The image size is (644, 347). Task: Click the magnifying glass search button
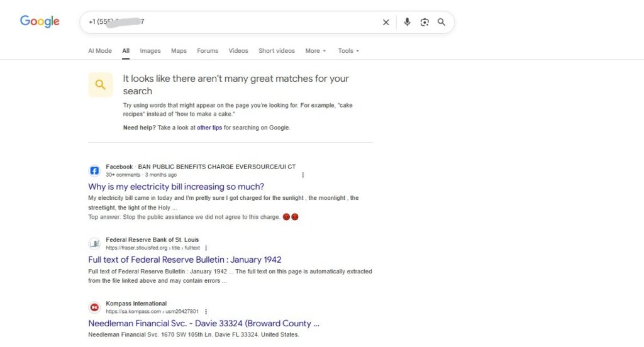[441, 22]
